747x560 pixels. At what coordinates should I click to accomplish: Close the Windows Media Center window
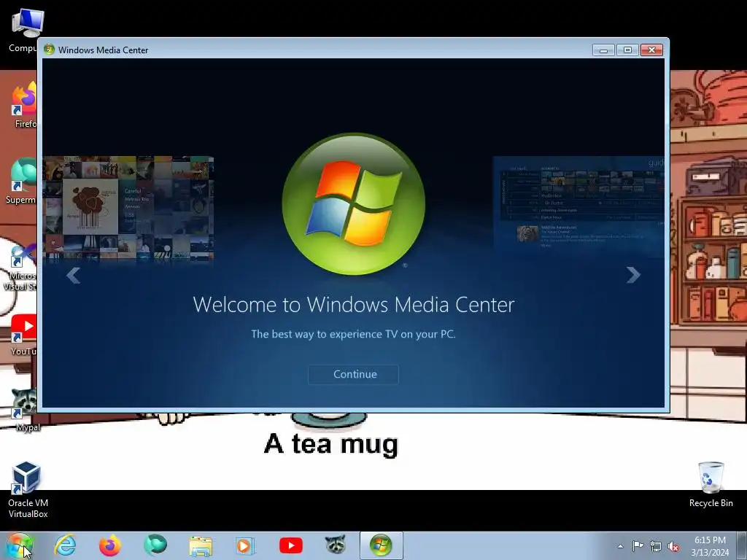click(x=651, y=50)
